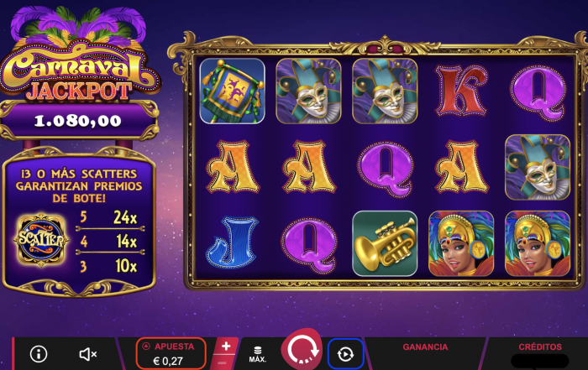Click the red K symbol
This screenshot has height=370, width=588.
click(x=461, y=91)
